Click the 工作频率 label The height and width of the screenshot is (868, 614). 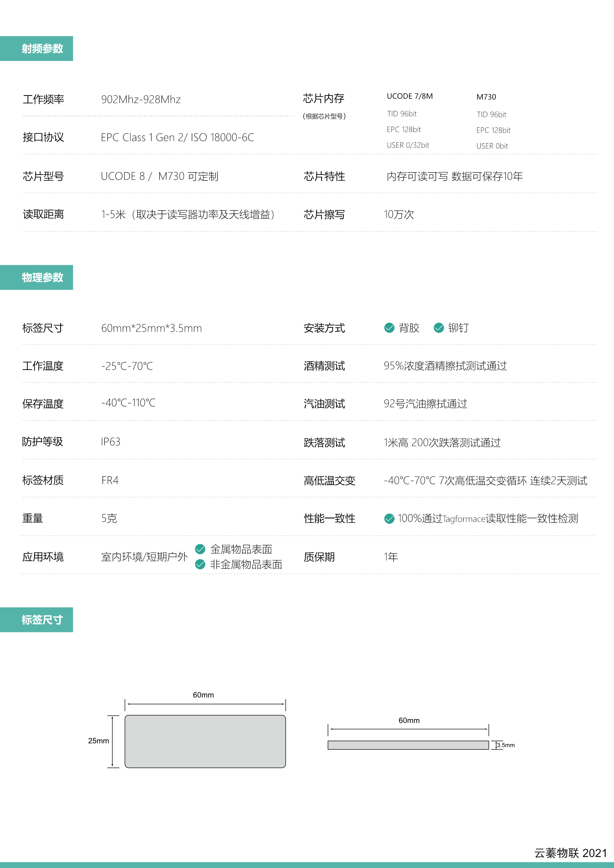click(43, 99)
